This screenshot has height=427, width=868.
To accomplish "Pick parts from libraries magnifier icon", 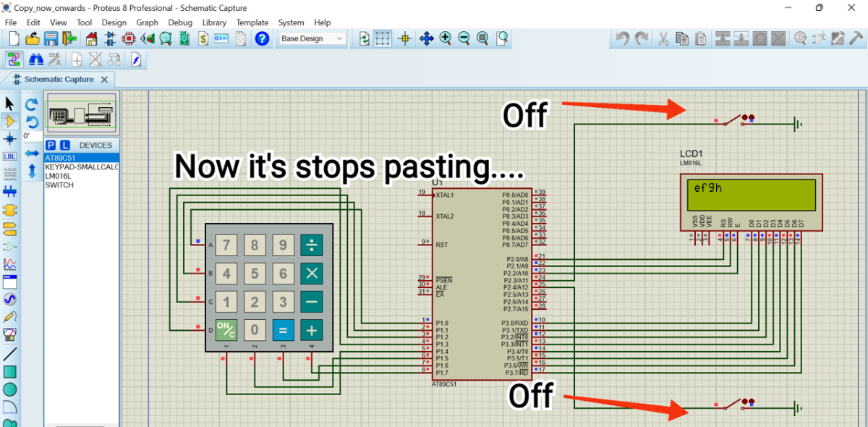I will point(800,38).
